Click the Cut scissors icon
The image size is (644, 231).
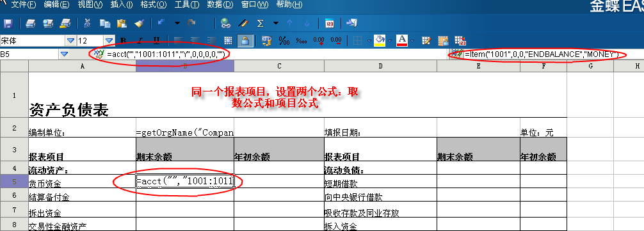87,24
